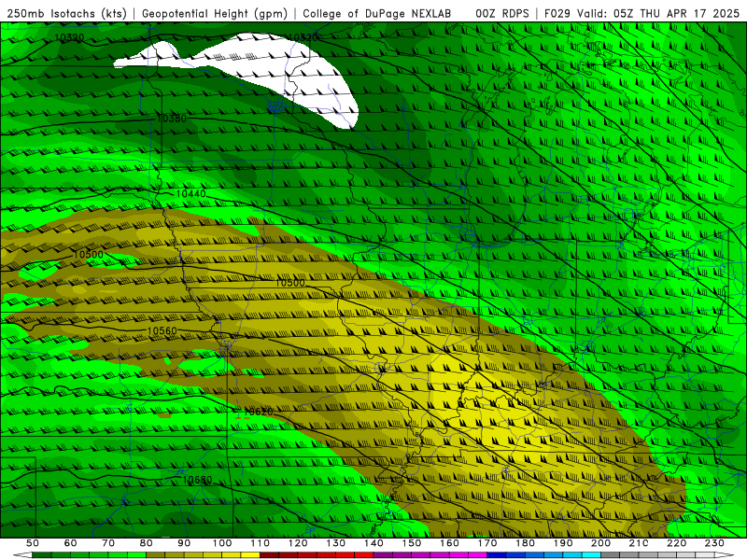Click the "Valid: 05Z THU APR 17 2025" timestamp
Viewport: 747px width, 560px height.
658,13
